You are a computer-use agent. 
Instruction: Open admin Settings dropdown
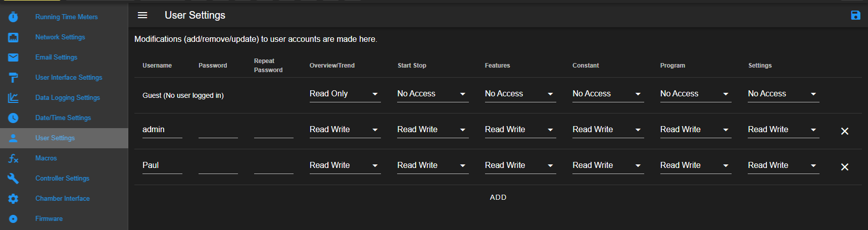(784, 130)
